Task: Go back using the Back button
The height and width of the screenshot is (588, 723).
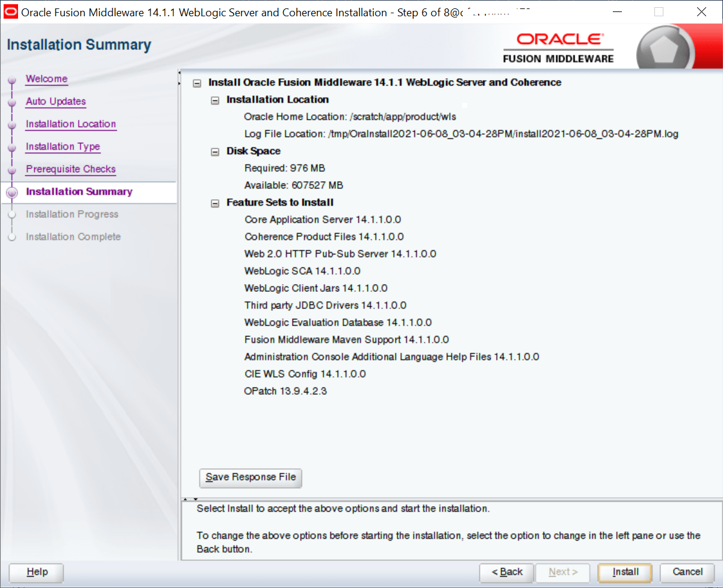Action: [x=506, y=572]
